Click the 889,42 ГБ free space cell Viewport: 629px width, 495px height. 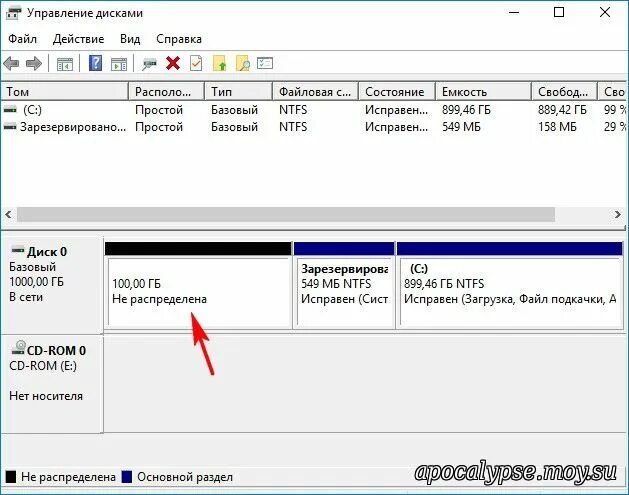562,110
